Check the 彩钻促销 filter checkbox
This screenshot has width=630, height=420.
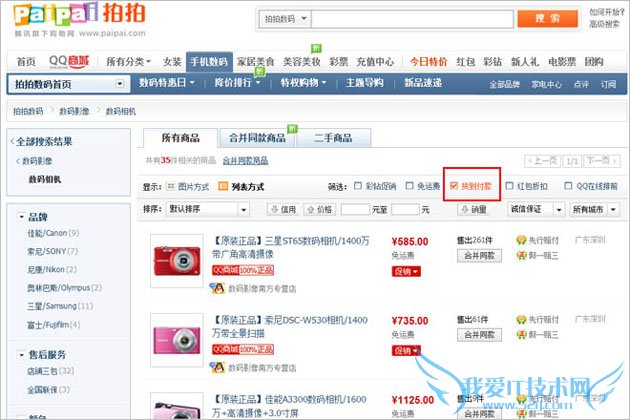tap(358, 186)
